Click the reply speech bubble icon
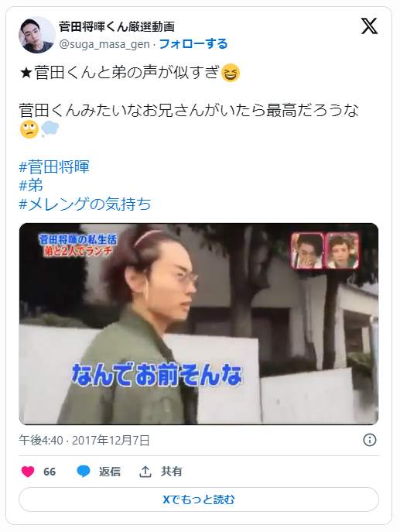This screenshot has height=532, width=400. coord(84,472)
